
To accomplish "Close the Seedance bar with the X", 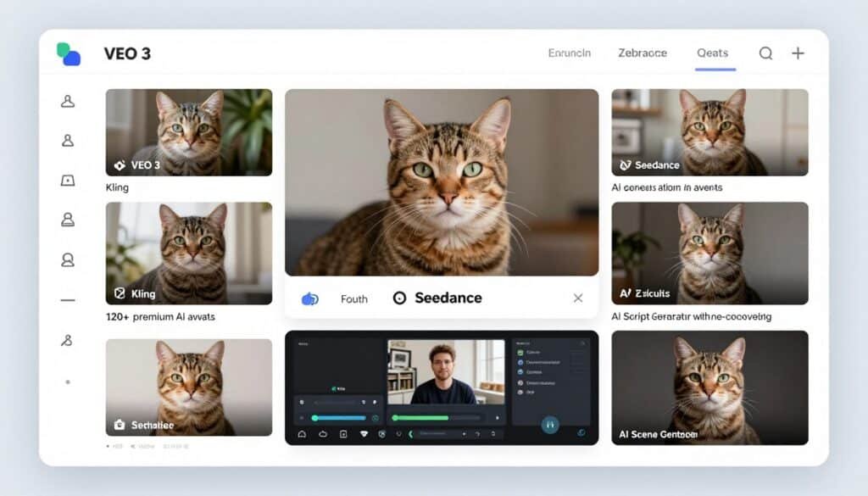I will coord(578,298).
